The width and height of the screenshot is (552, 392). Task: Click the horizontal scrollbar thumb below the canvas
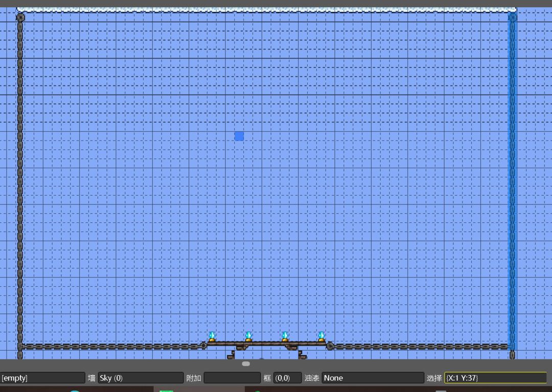pos(246,364)
